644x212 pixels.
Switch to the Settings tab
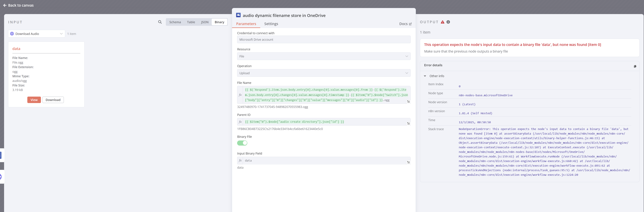pyautogui.click(x=271, y=24)
